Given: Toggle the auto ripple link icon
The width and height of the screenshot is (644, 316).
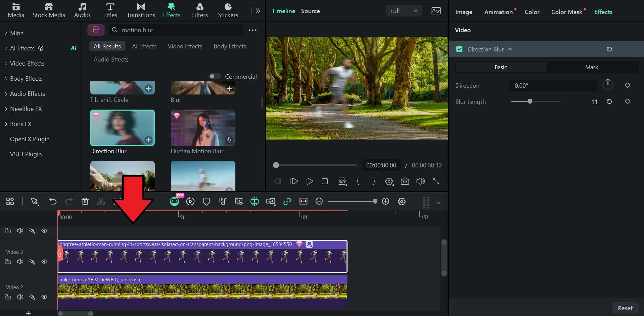Looking at the screenshot, I should [x=287, y=201].
